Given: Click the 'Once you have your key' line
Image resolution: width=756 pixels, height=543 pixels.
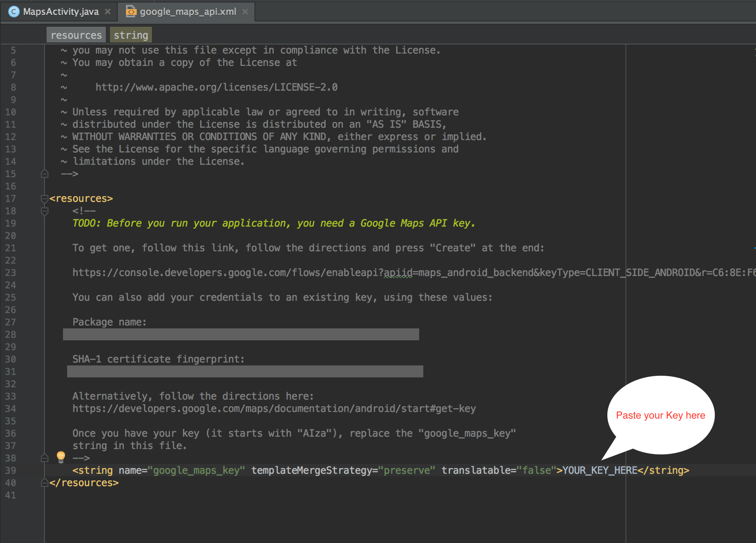Looking at the screenshot, I should click(294, 433).
